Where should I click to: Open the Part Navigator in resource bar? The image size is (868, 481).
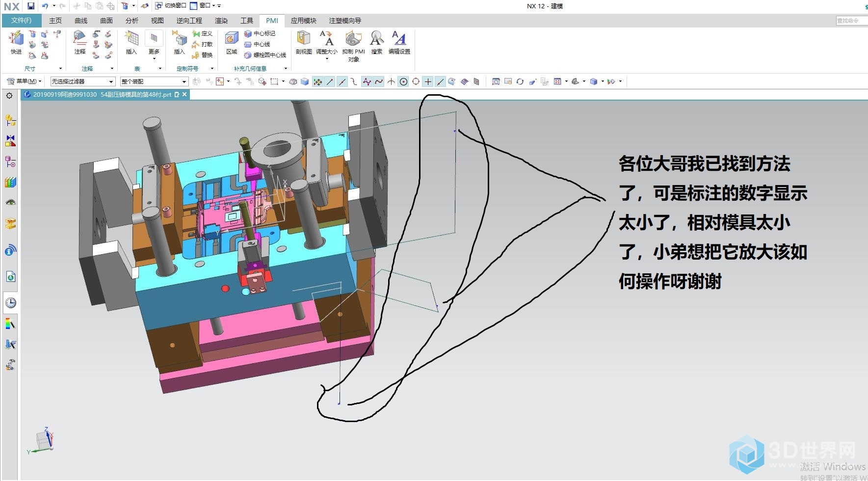point(10,161)
